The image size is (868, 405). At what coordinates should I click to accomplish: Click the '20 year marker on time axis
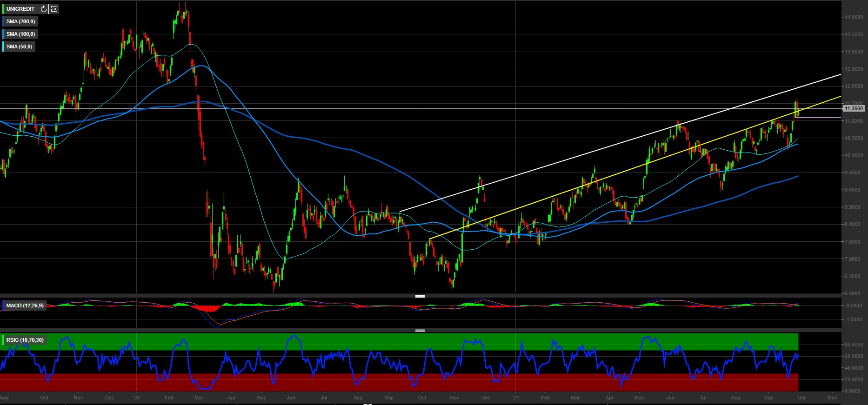[136, 398]
